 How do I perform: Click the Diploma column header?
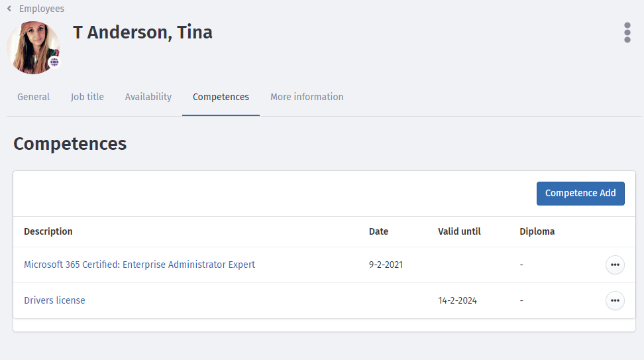click(537, 231)
